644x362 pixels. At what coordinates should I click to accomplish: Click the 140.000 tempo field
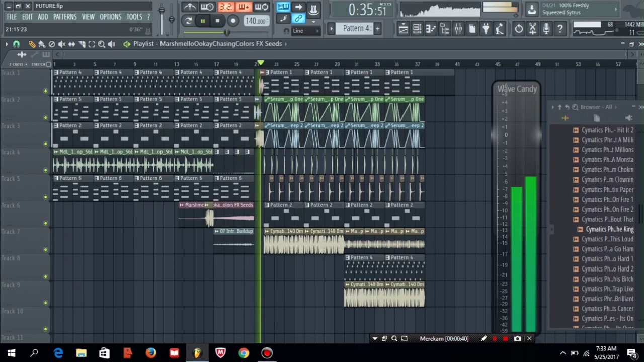point(256,21)
